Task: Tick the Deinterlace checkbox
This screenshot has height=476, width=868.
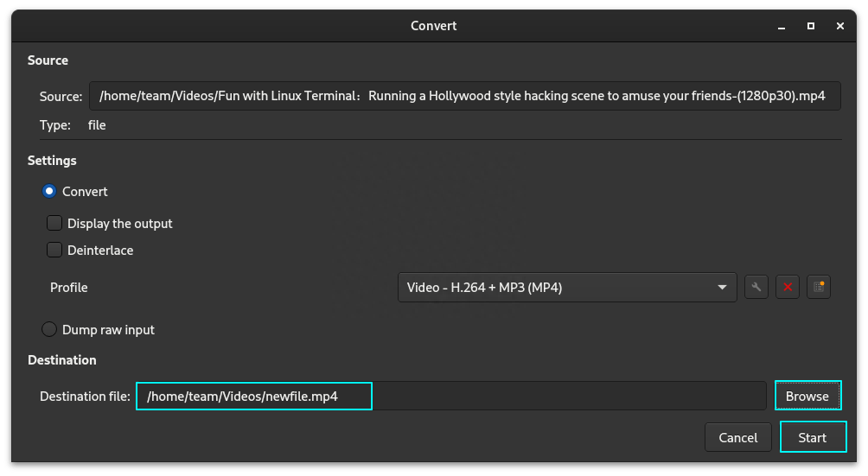Action: click(54, 250)
